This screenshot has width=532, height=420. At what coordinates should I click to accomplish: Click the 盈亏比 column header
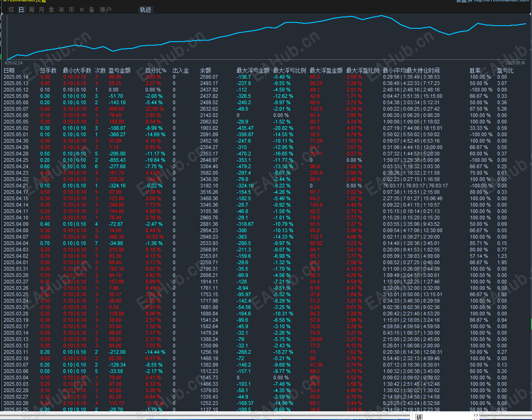click(505, 70)
